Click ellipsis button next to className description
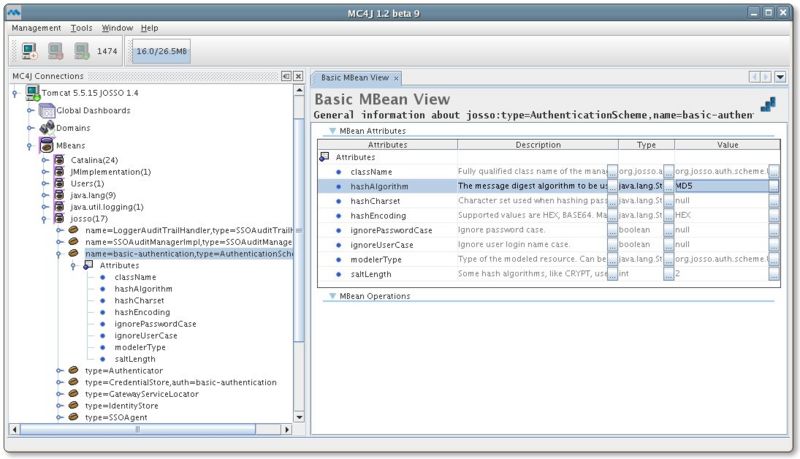 (612, 172)
